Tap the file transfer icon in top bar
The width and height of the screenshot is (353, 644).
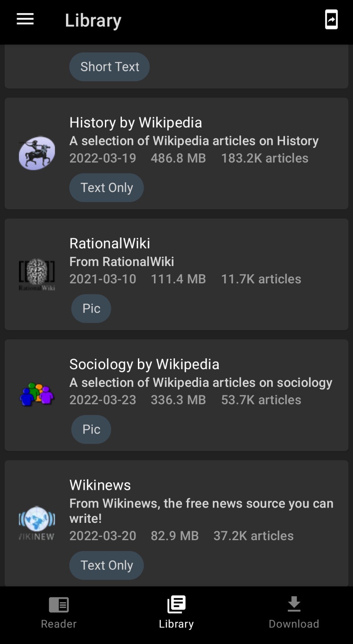point(331,19)
